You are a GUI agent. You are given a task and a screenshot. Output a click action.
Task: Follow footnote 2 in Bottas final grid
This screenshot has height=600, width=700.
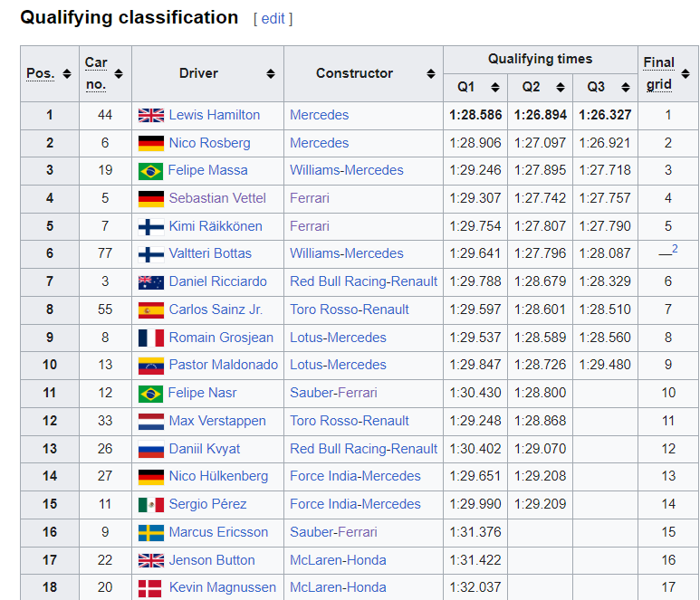(675, 249)
